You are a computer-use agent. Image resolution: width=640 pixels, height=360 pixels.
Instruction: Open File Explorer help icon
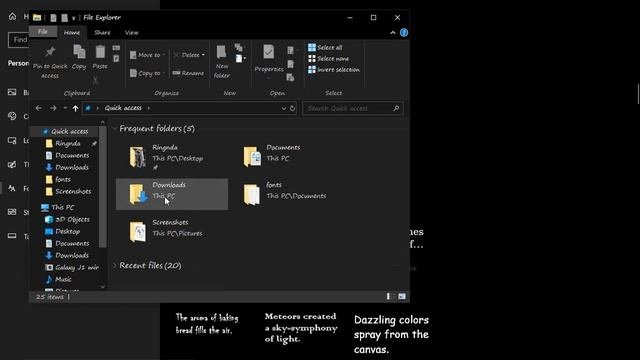pyautogui.click(x=404, y=33)
